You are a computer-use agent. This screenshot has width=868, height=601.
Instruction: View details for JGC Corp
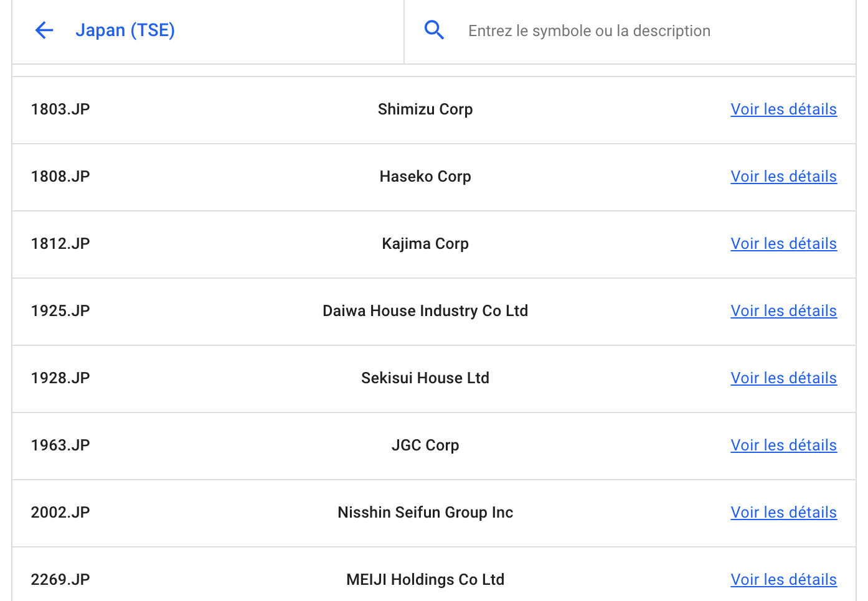click(x=783, y=445)
